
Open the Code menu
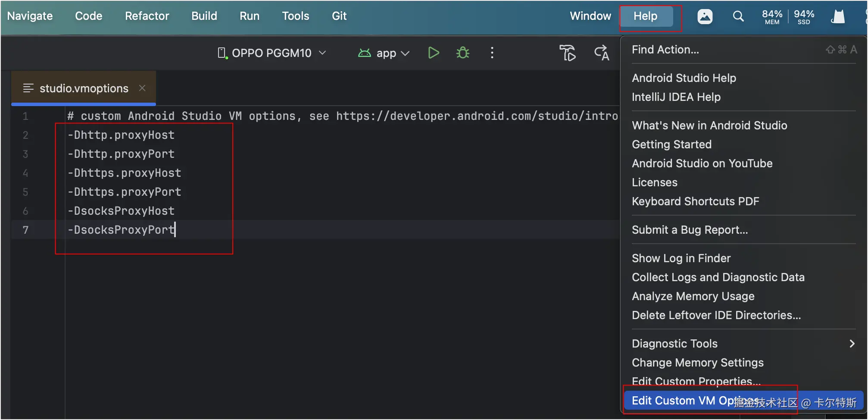[x=88, y=16]
